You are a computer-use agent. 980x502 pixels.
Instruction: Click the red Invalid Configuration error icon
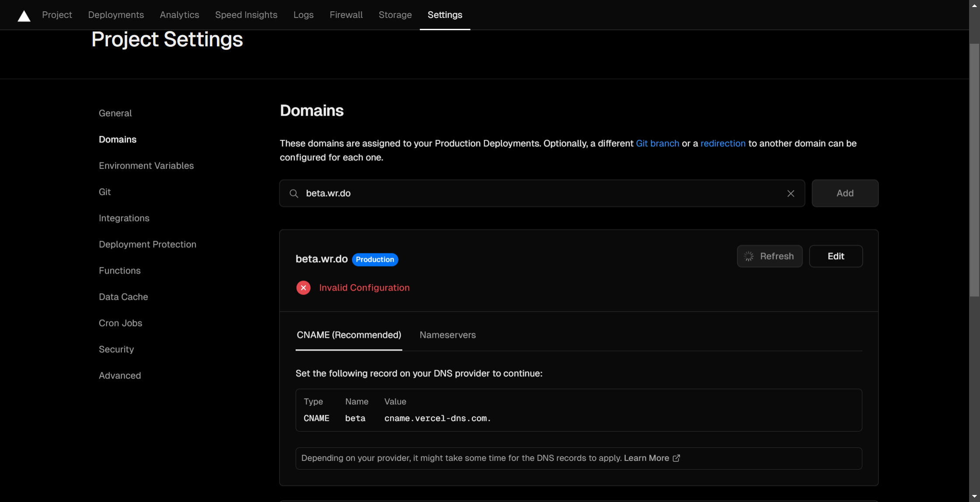[x=303, y=288]
